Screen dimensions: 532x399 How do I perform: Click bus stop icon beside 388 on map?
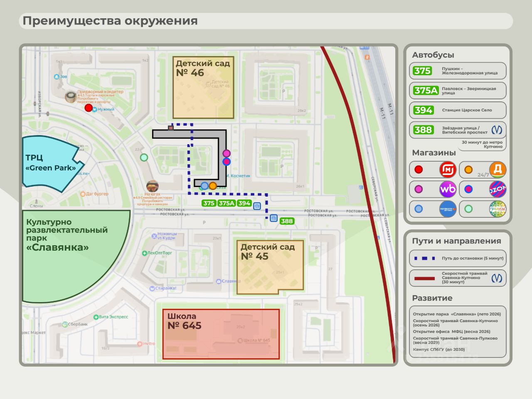click(273, 218)
